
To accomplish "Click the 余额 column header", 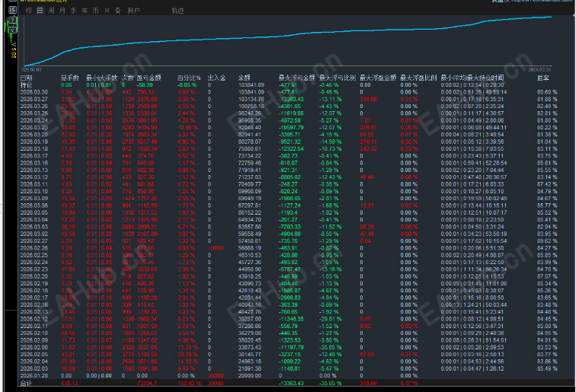I will coord(245,78).
